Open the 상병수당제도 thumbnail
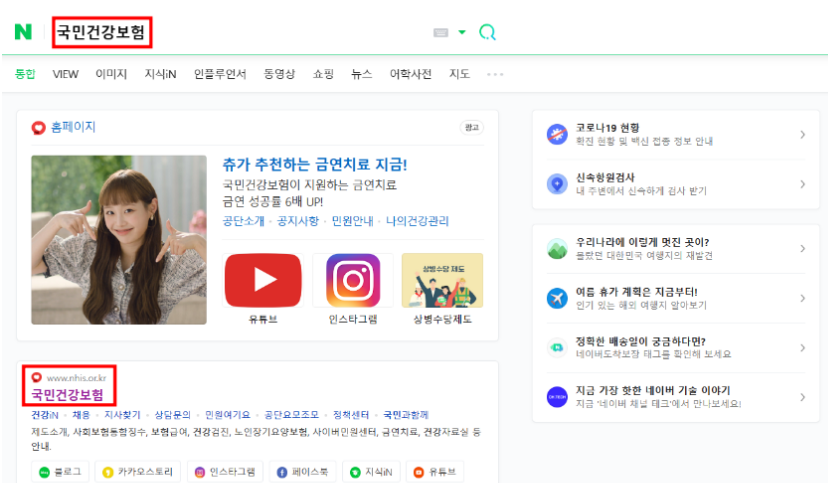828x483 pixels. [x=443, y=280]
